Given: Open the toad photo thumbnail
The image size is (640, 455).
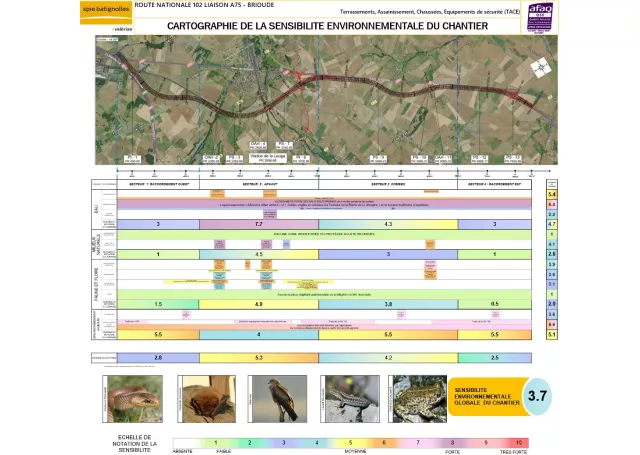Looking at the screenshot, I should coord(417,398).
